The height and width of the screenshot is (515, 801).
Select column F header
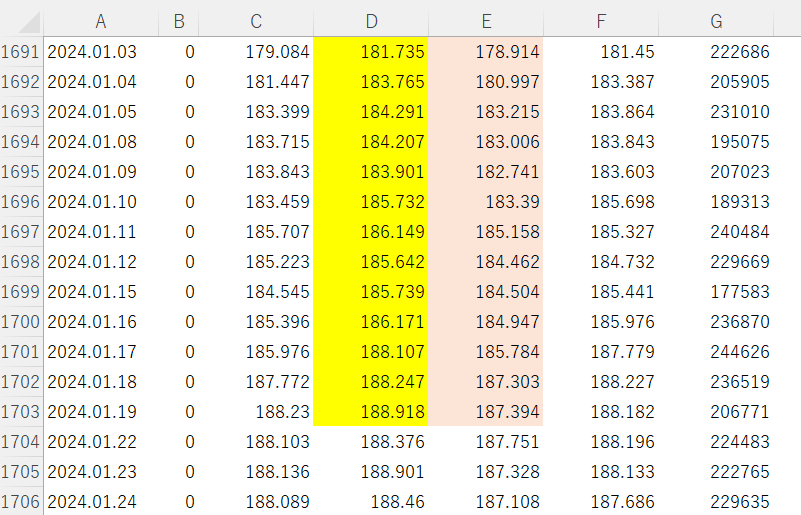(601, 21)
